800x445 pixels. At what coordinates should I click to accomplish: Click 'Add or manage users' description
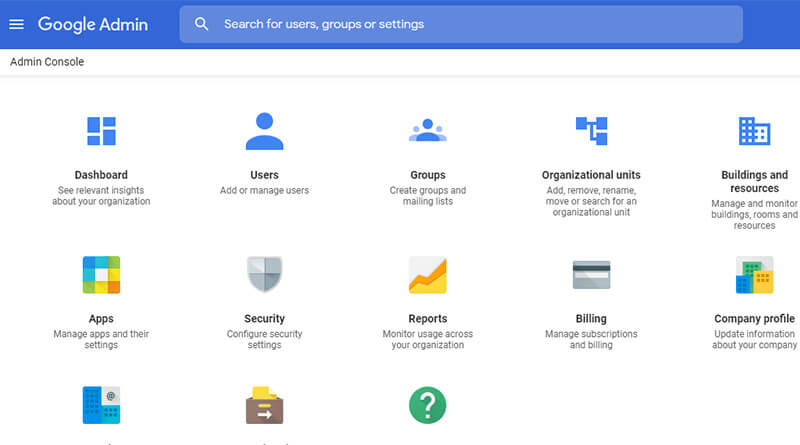[x=264, y=190]
